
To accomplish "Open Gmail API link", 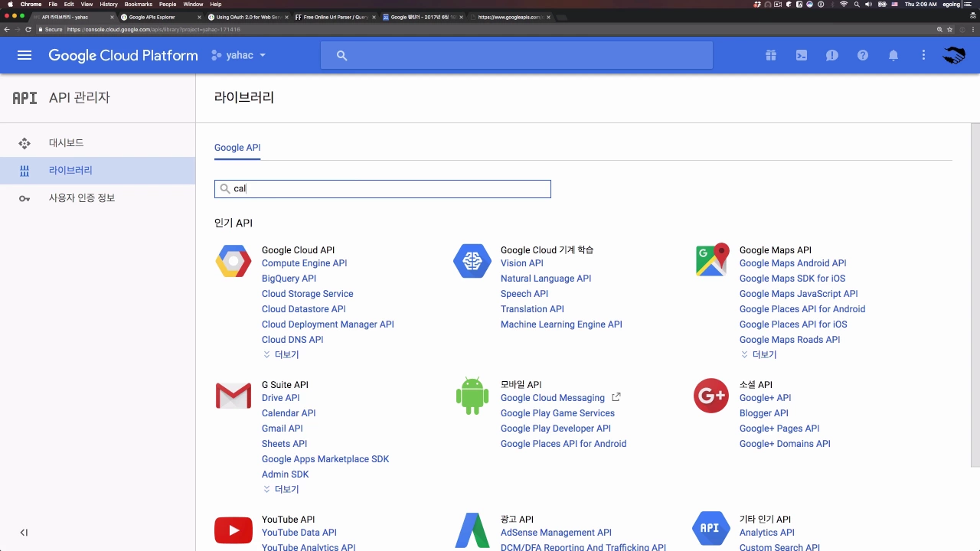I will click(x=283, y=429).
